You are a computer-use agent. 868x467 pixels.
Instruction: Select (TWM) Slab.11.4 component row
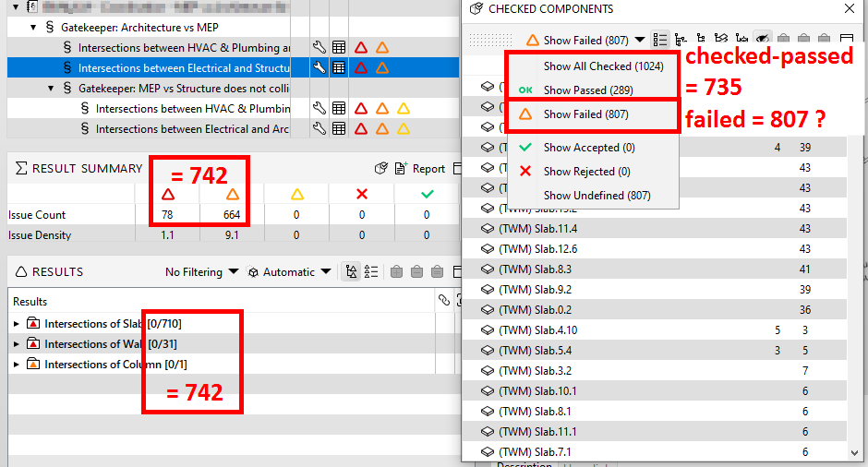[655, 229]
